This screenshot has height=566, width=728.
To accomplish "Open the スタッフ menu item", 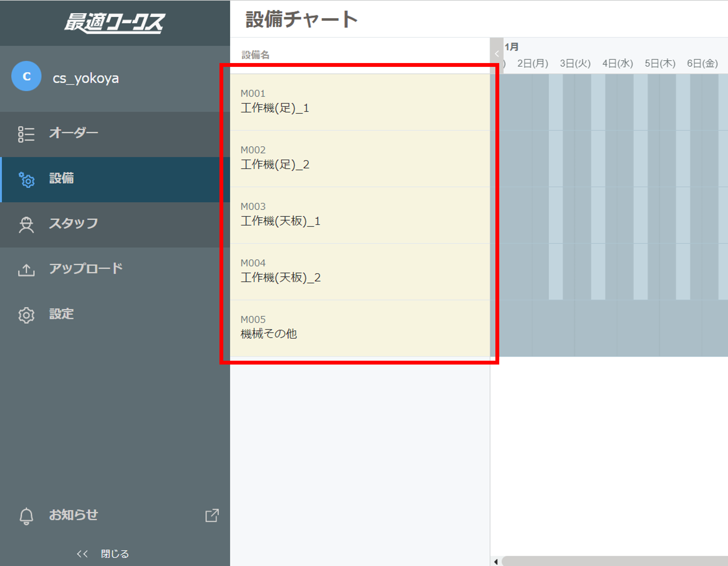I will coord(115,225).
